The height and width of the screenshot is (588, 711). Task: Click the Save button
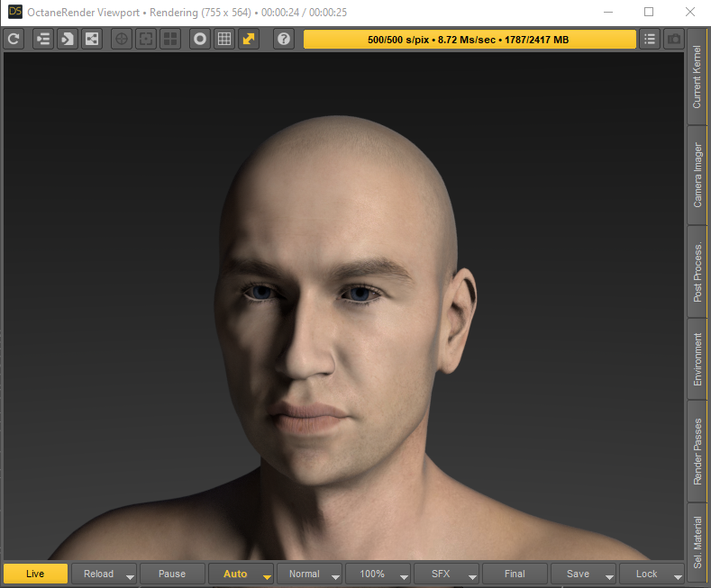(x=578, y=574)
